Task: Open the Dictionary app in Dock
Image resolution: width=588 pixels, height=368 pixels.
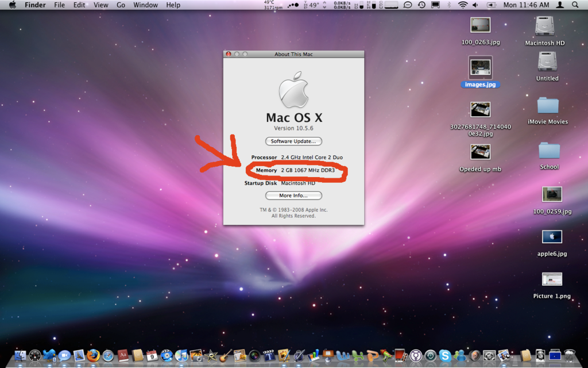Action: [123, 355]
